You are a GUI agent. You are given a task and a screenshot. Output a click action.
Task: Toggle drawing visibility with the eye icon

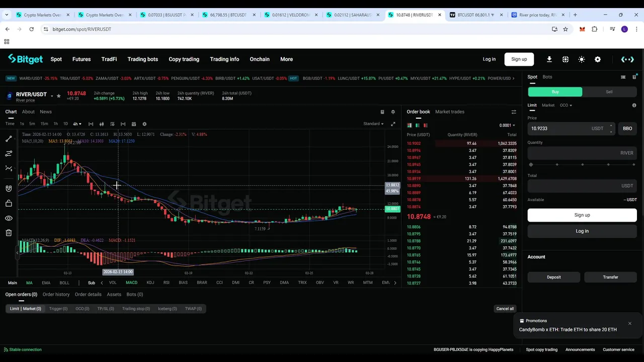[9, 218]
